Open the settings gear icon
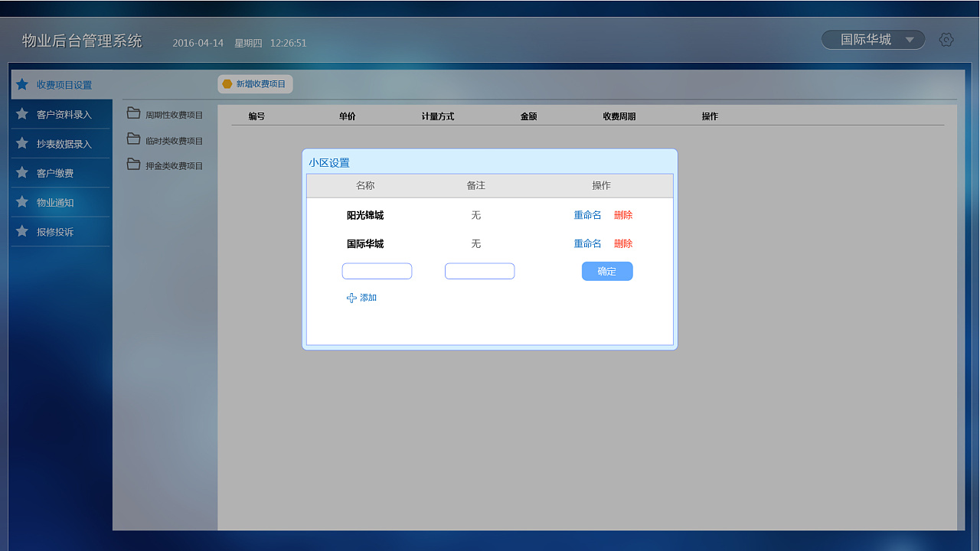 coord(946,40)
